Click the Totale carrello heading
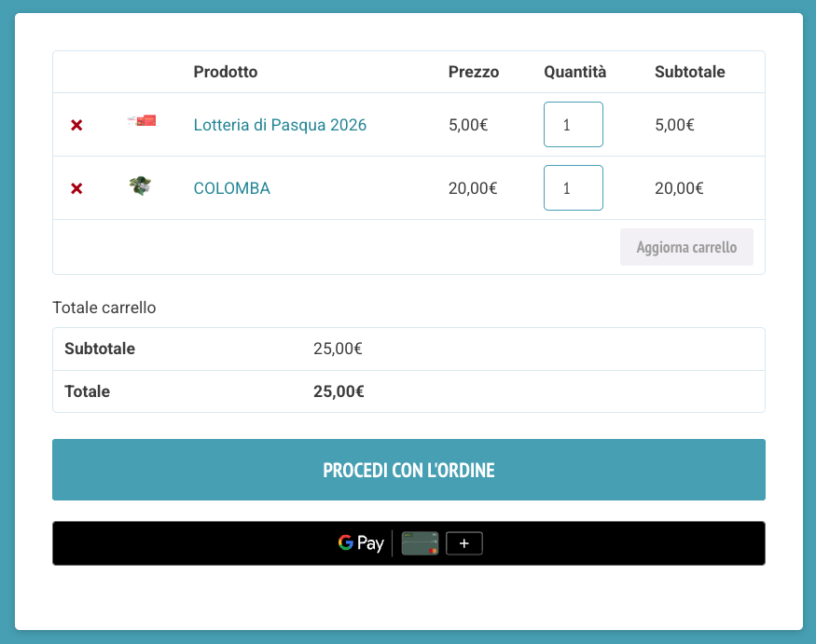Viewport: 816px width, 644px height. tap(104, 308)
